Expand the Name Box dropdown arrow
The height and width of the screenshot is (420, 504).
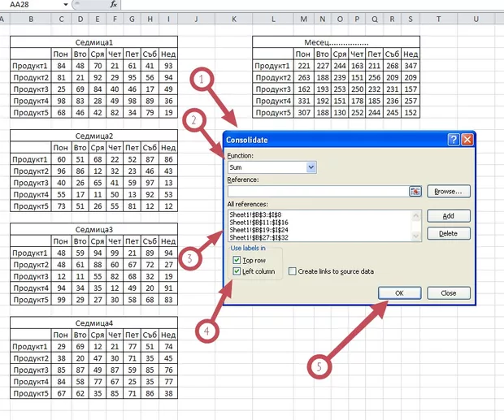(x=65, y=5)
